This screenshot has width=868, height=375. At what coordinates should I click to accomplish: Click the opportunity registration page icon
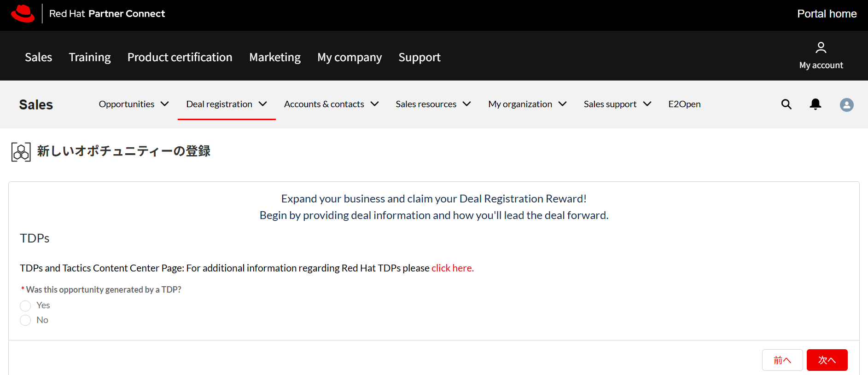pyautogui.click(x=21, y=152)
